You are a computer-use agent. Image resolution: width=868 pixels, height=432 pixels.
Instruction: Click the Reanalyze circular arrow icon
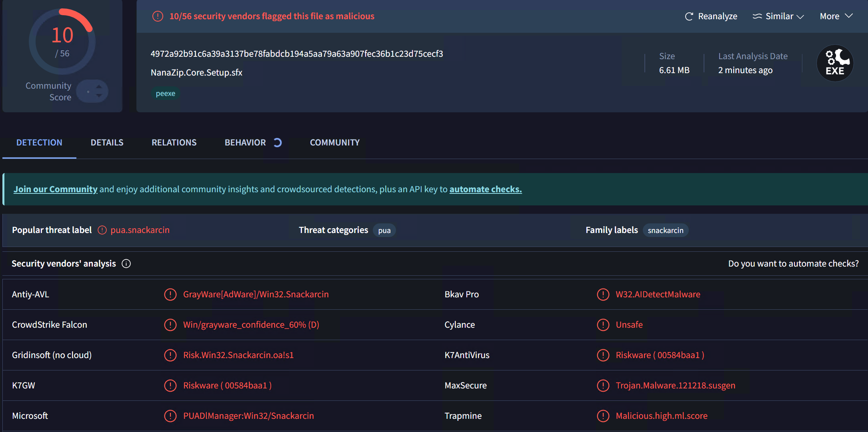pyautogui.click(x=689, y=16)
